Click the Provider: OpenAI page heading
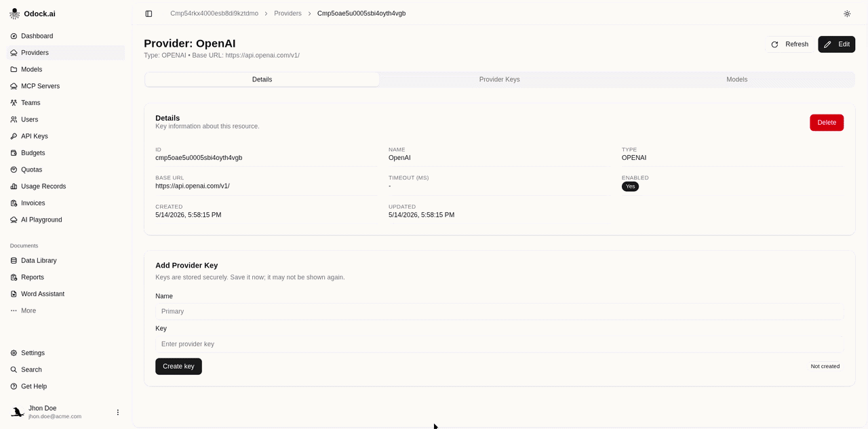The height and width of the screenshot is (429, 868). (190, 43)
